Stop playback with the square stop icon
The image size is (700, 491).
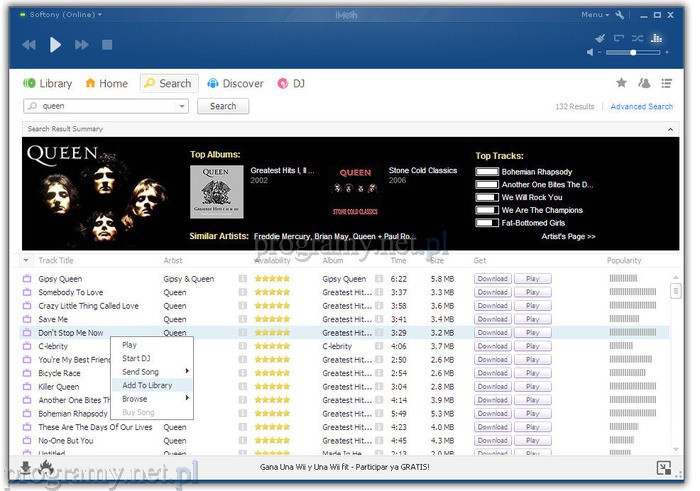tap(107, 45)
